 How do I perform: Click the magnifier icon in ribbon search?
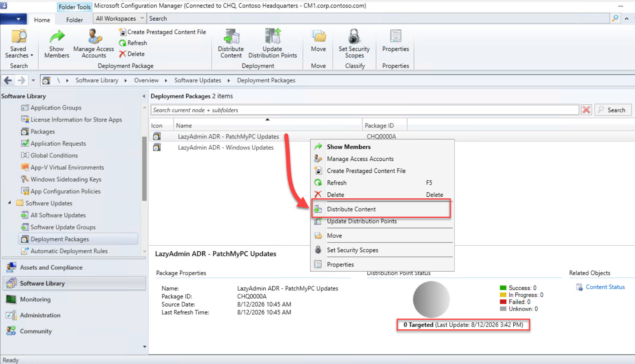point(615,18)
